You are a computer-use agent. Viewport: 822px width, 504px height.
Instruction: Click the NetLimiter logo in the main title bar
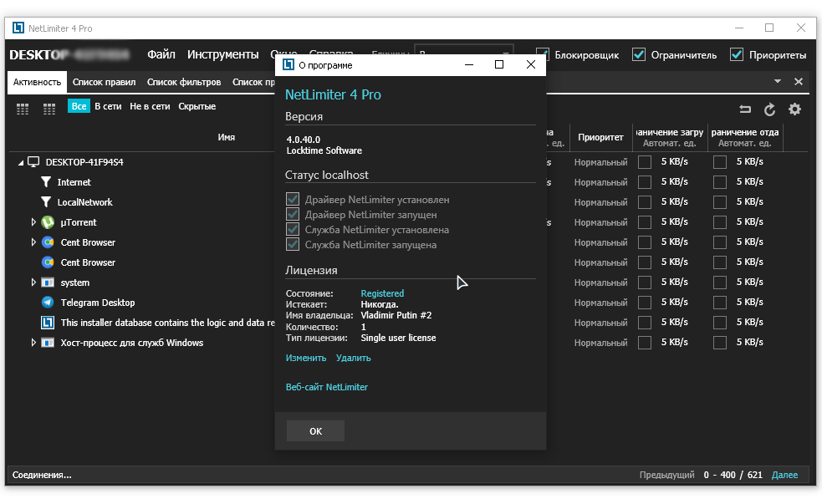(18, 28)
